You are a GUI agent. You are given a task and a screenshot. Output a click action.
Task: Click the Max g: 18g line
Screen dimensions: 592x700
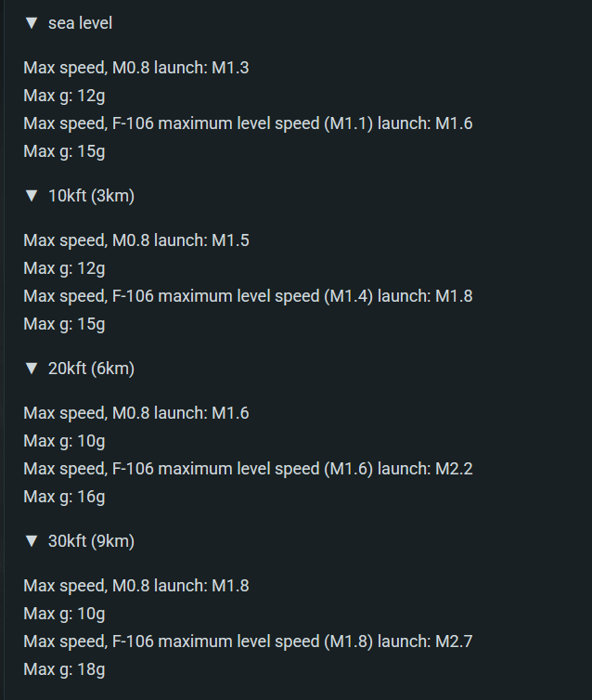click(x=64, y=669)
